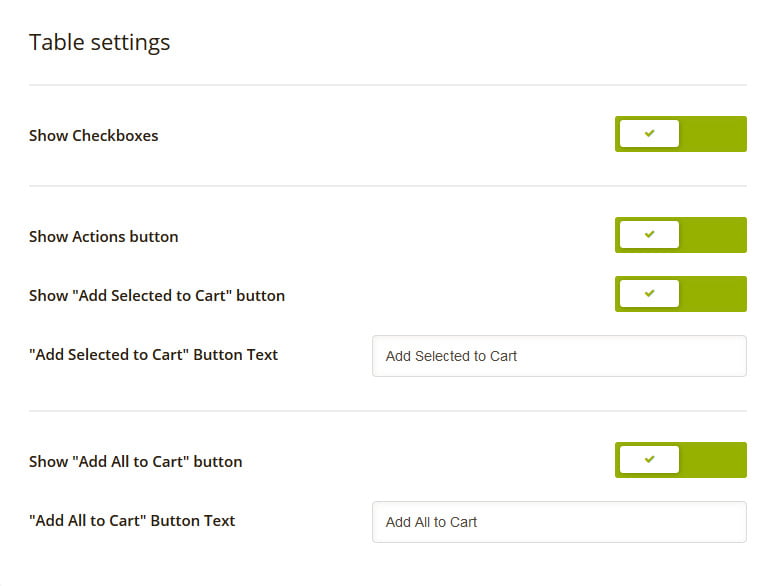This screenshot has height=586, width=777.
Task: Switch off Show "Add All to Cart" button
Action: (680, 460)
